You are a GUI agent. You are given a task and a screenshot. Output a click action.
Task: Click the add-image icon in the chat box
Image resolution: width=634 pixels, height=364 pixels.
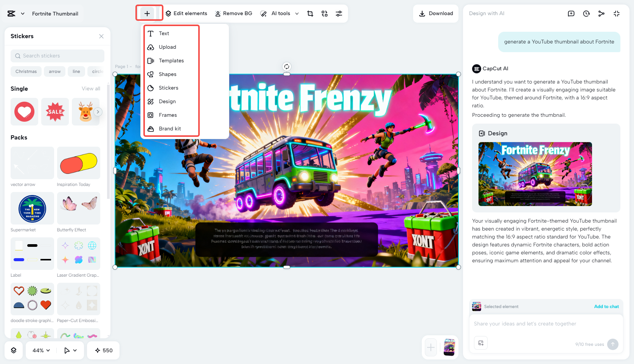481,343
